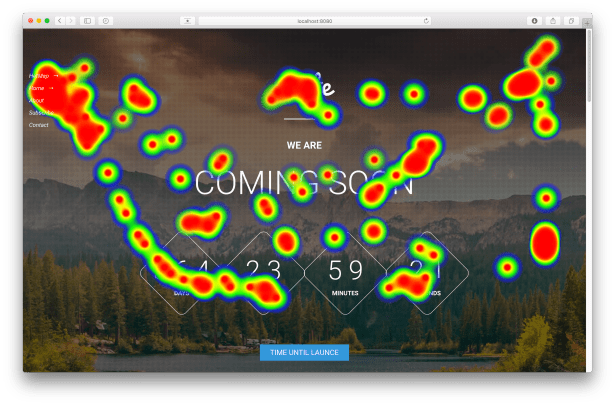Click the hours countdown showing 23

tap(264, 272)
